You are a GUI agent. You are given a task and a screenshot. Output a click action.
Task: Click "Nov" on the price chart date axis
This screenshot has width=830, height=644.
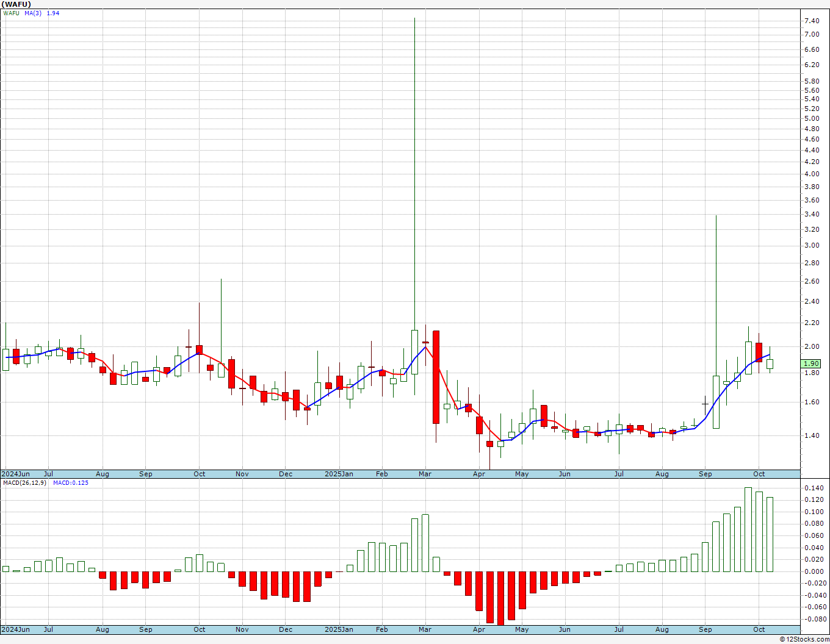(x=242, y=474)
